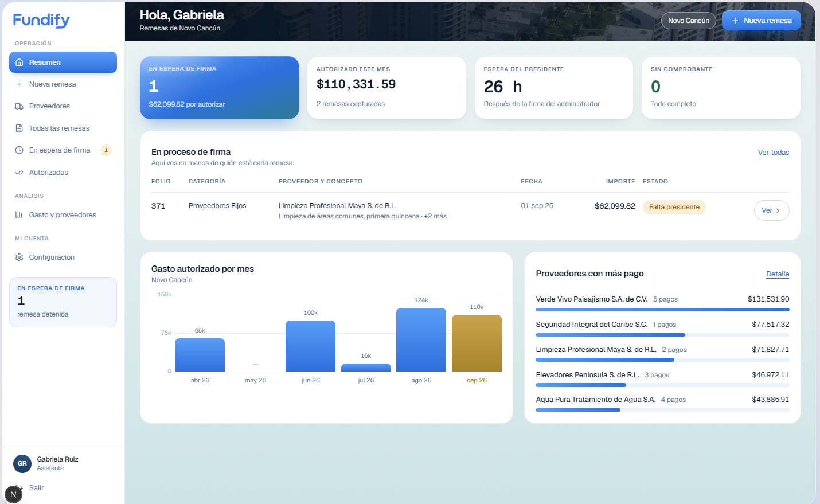Click the bar chart icon beside Gasto y proveedores
This screenshot has width=820, height=504.
pyautogui.click(x=19, y=215)
